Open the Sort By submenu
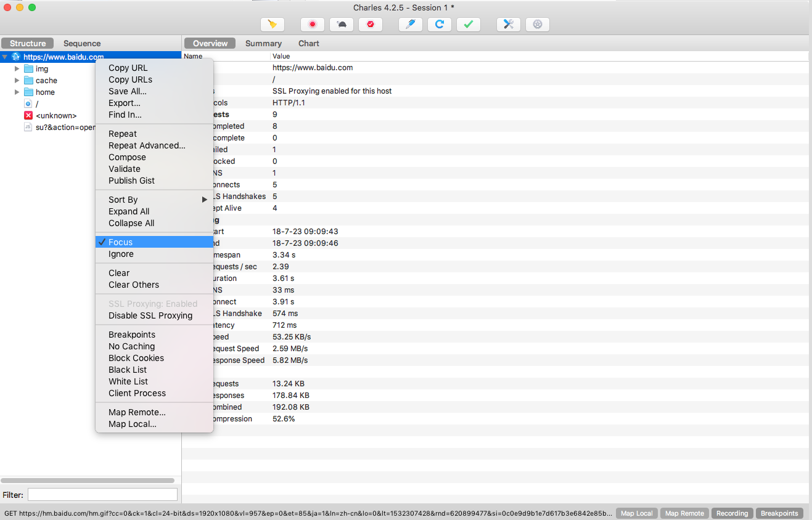Viewport: 812px width, 520px height. click(x=154, y=200)
